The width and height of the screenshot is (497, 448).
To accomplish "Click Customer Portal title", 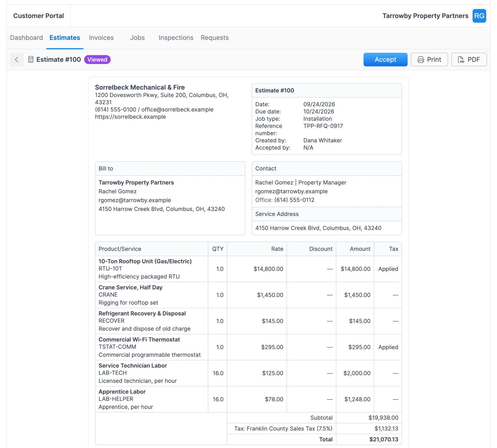I will (39, 16).
